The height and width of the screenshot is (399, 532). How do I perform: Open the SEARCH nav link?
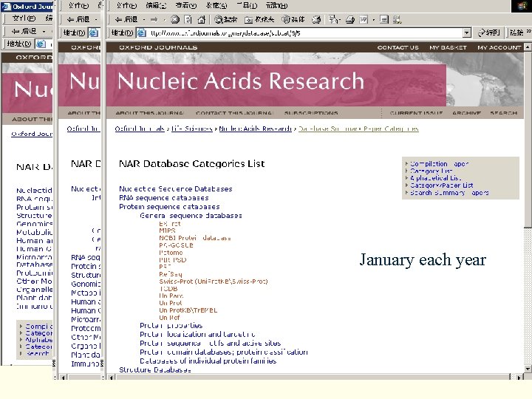point(503,112)
